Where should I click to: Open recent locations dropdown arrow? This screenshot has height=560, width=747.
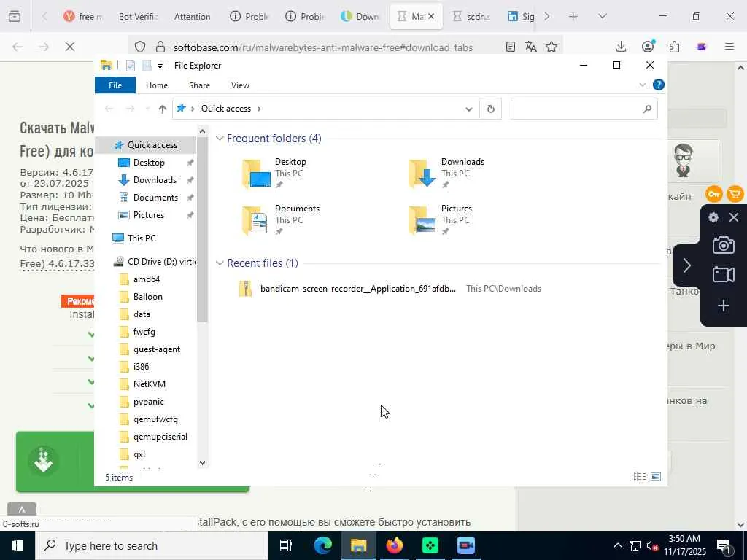147,109
